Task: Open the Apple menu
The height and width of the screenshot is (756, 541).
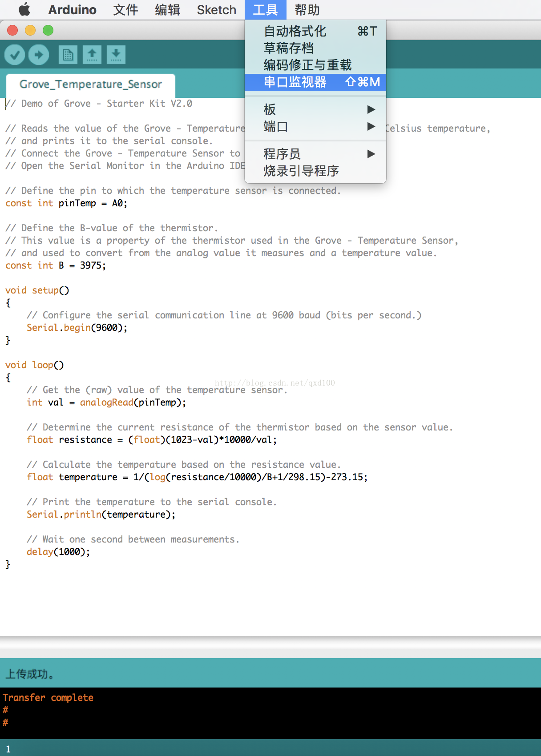Action: click(x=24, y=9)
